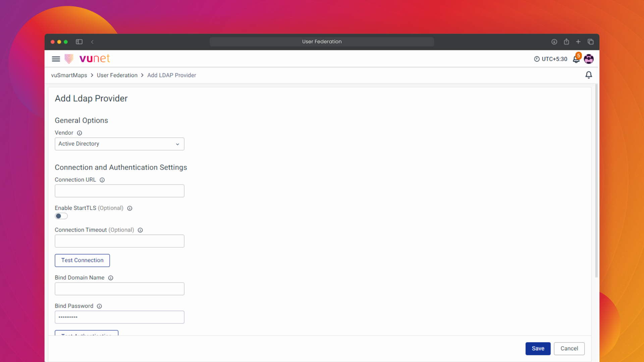Toggle the Enable StartTLS switch
This screenshot has width=644, height=362.
pyautogui.click(x=61, y=216)
